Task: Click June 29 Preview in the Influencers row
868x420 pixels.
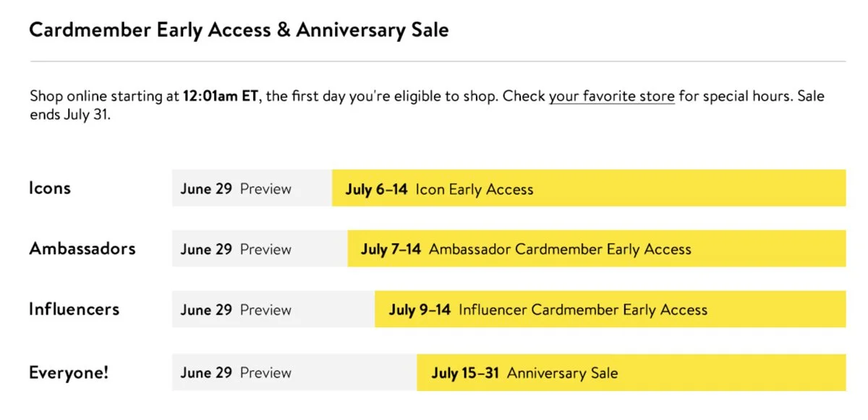Action: (236, 310)
